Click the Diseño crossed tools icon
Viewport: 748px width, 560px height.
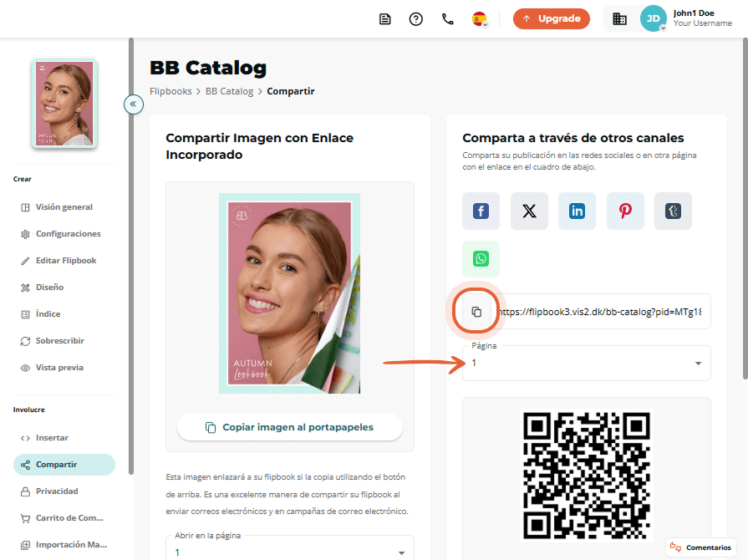tap(25, 288)
